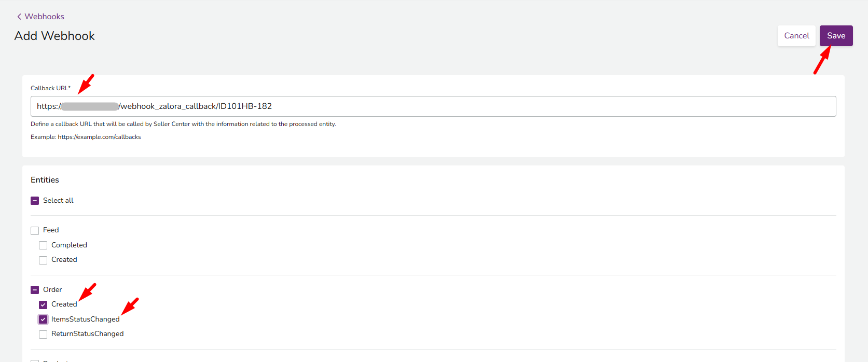The image size is (868, 362).
Task: Toggle the Select all checkbox
Action: coord(35,201)
